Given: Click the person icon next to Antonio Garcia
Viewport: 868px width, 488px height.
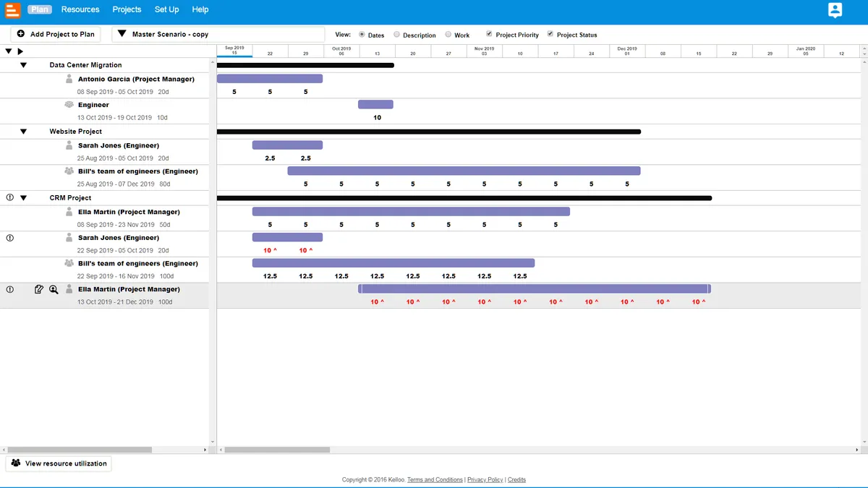Looking at the screenshot, I should coord(69,79).
